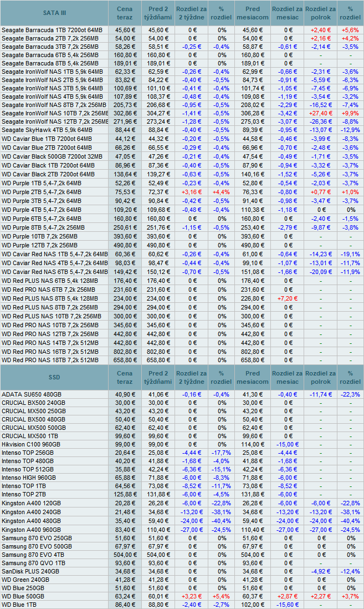Select the -15,00 € monthly difference for Hikvision
364x609 pixels.
tap(288, 444)
